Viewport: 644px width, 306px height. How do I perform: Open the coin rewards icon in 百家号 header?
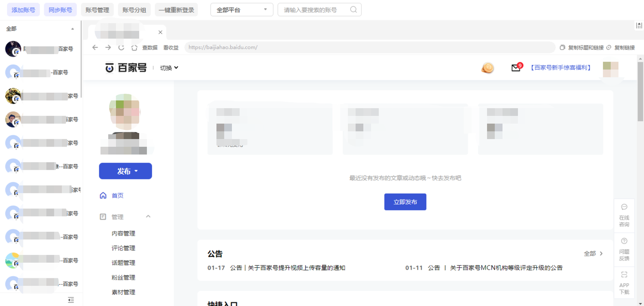click(487, 68)
